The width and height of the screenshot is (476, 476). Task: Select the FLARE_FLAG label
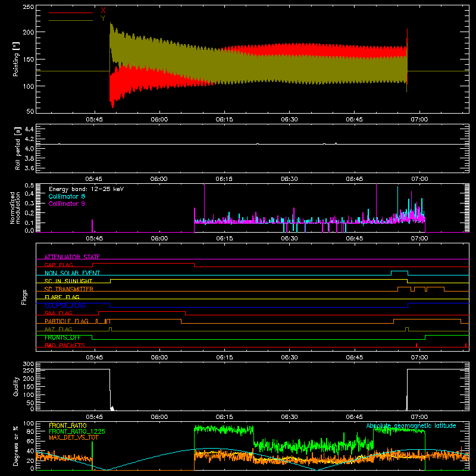click(x=62, y=297)
